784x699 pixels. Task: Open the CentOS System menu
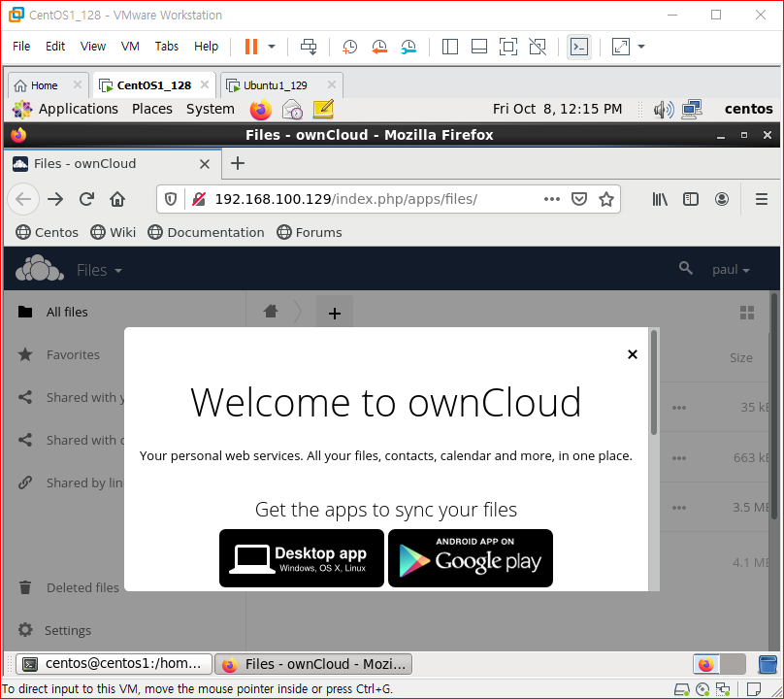point(210,109)
